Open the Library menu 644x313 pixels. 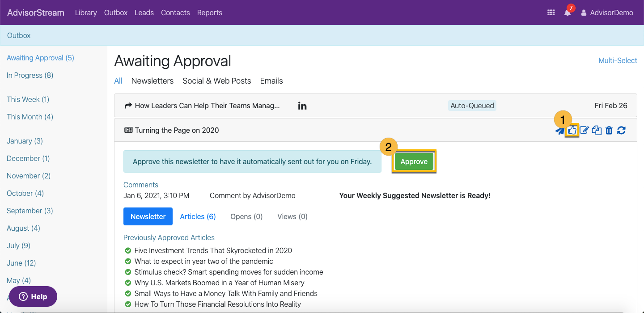click(86, 13)
